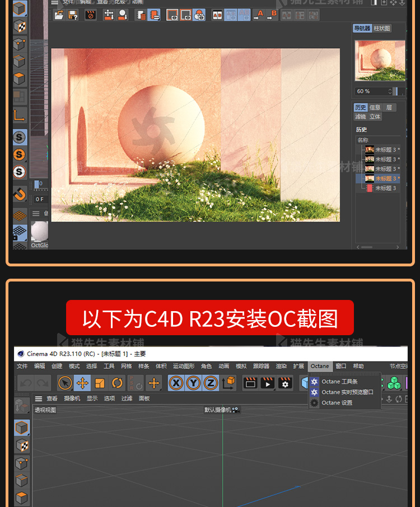Toggle the Y axis lock in R23

[194, 383]
